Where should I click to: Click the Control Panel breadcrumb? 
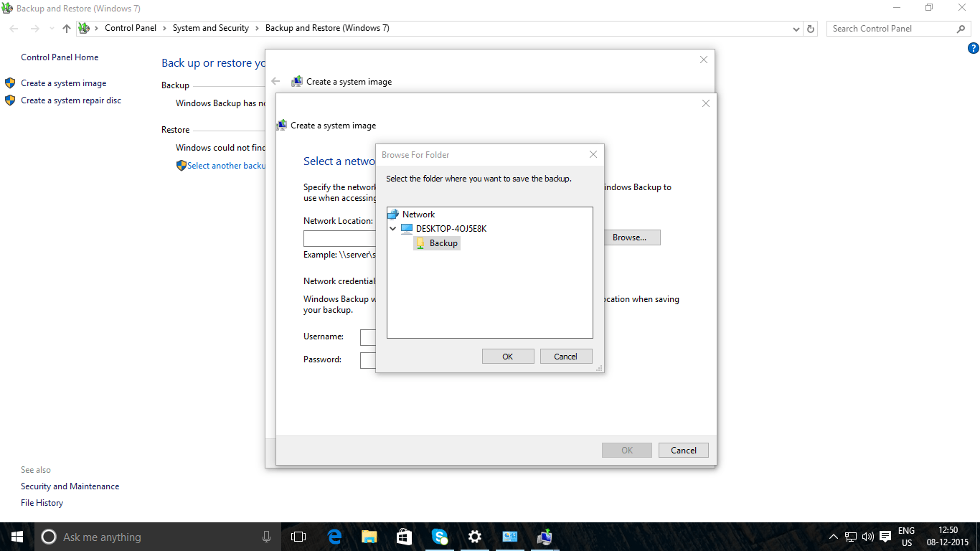coord(130,29)
